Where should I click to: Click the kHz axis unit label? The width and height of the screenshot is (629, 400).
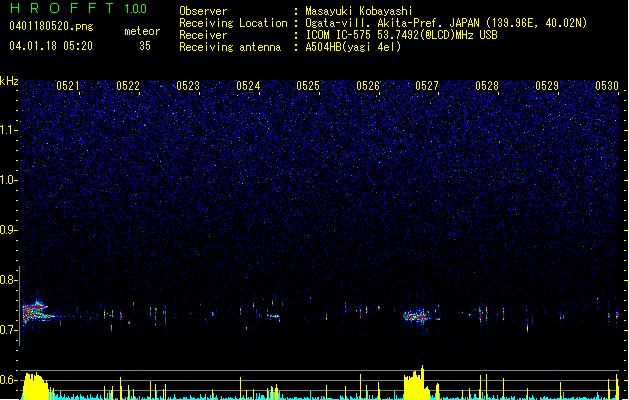[x=9, y=81]
